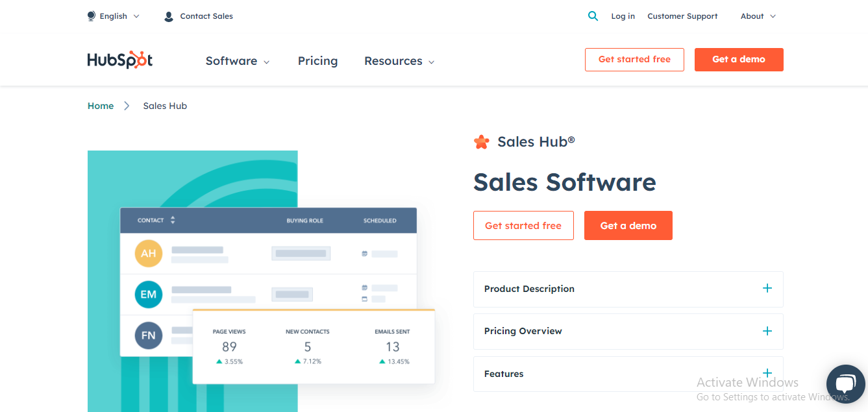Screen dimensions: 868x412
Task: Click the globe icon beside English
Action: pyautogui.click(x=91, y=16)
